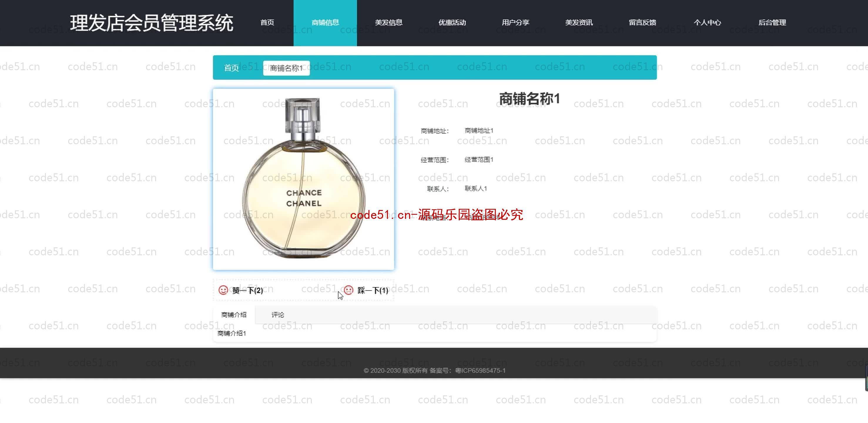Open 后台管理 admin link
Image resolution: width=868 pixels, height=423 pixels.
[x=772, y=23]
